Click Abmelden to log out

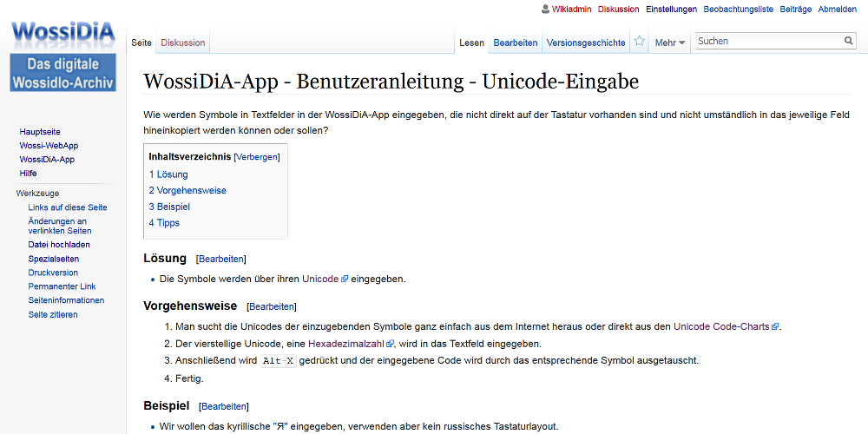point(837,10)
